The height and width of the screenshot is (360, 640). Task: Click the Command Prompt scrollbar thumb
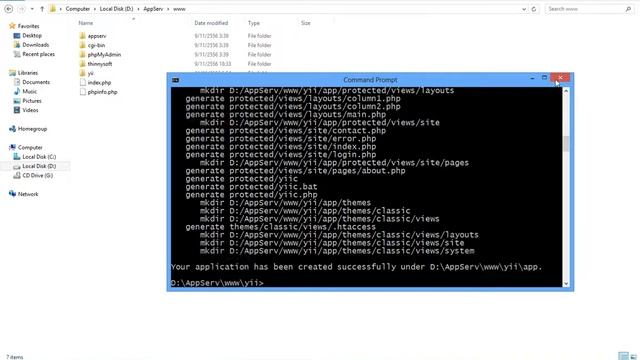566,144
